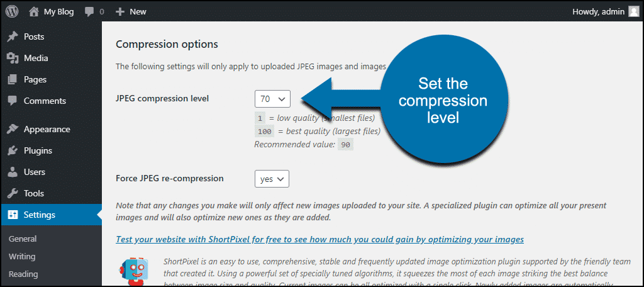644x287 pixels.
Task: Expand the Force JPEG re-compression dropdown
Action: [272, 179]
